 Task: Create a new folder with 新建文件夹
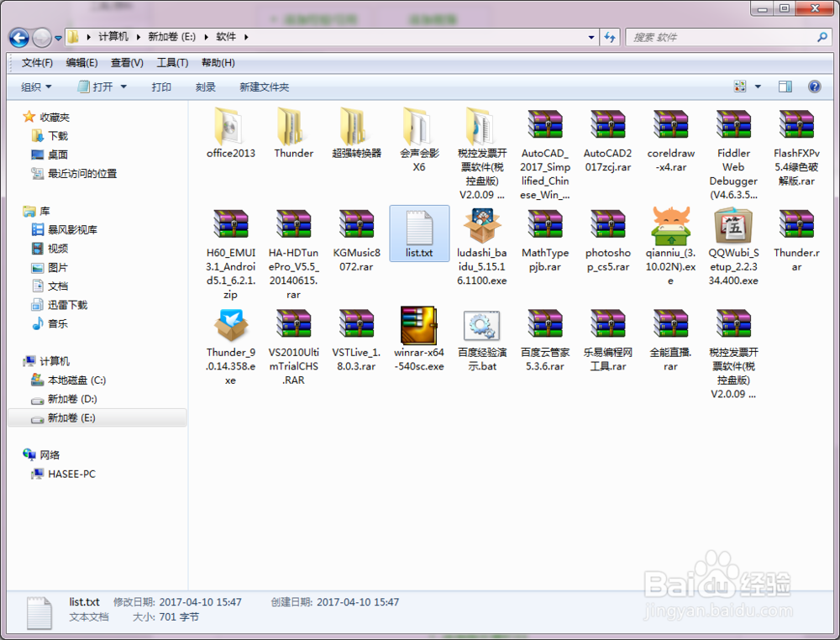(x=264, y=87)
